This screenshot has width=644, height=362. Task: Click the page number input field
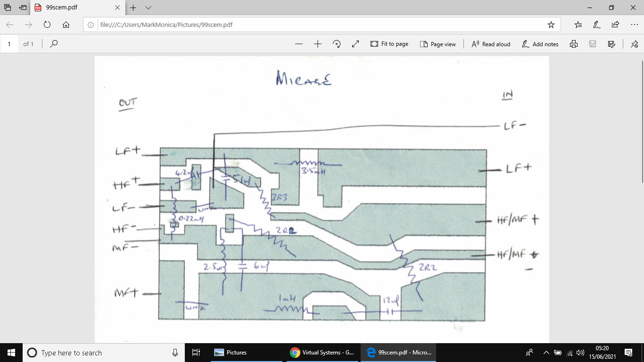click(9, 44)
